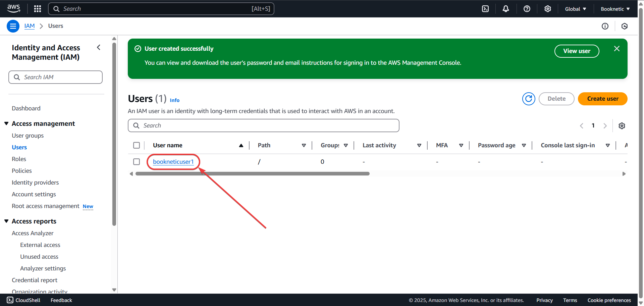Collapse the Access reports section
This screenshot has height=306, width=644.
coord(6,221)
